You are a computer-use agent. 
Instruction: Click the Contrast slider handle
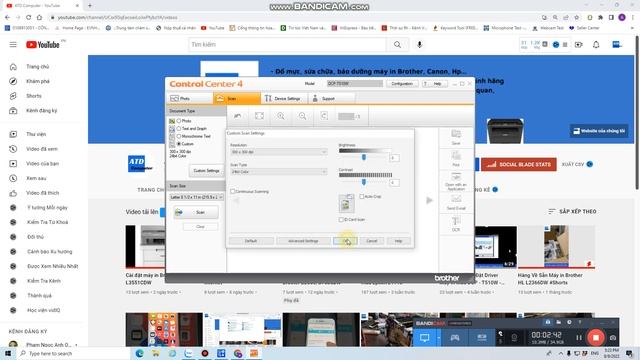point(364,182)
